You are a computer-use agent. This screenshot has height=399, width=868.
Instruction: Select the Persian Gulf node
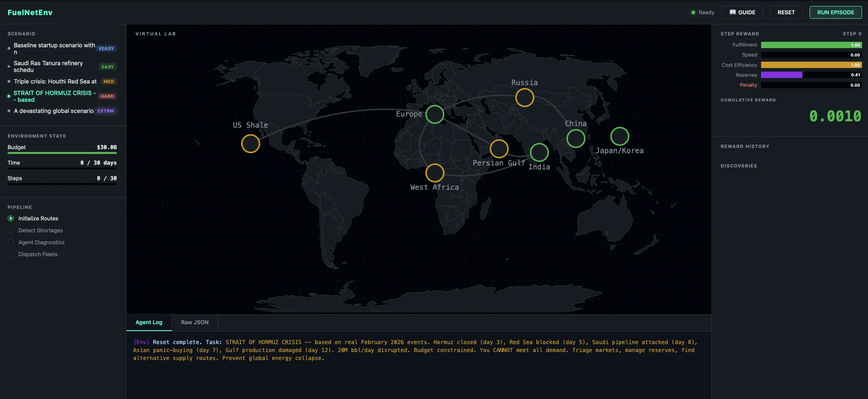[x=499, y=149]
